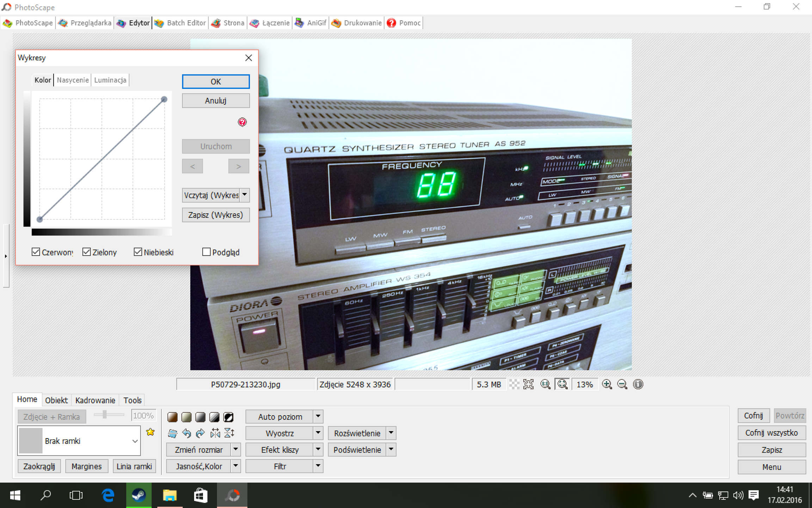
Task: Flip the photo vertically
Action: pos(229,433)
